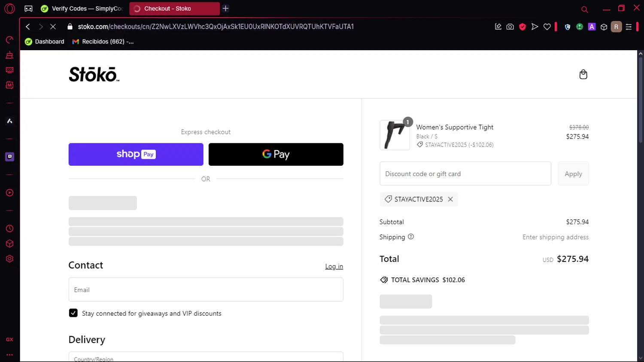Focus the stoko.com address bar

tap(216, 27)
